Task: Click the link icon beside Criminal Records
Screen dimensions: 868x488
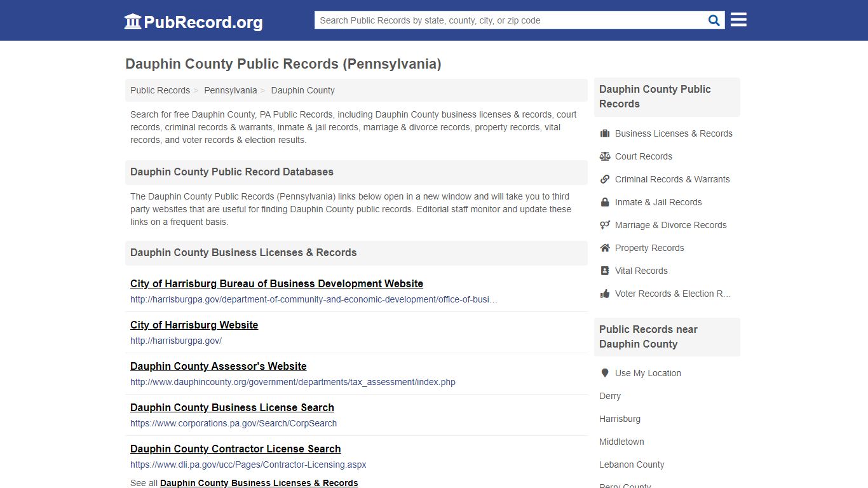Action: coord(605,179)
